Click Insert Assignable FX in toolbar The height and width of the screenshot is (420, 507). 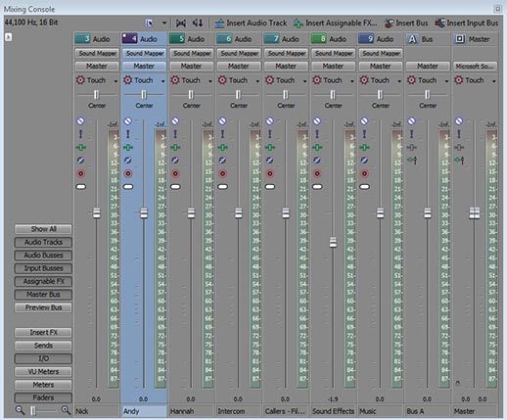[335, 23]
